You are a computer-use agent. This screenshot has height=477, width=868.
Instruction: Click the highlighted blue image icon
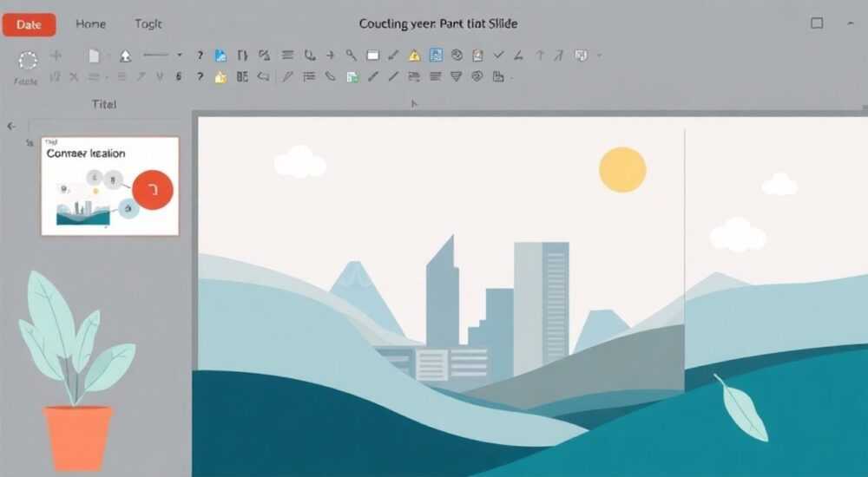(x=437, y=55)
